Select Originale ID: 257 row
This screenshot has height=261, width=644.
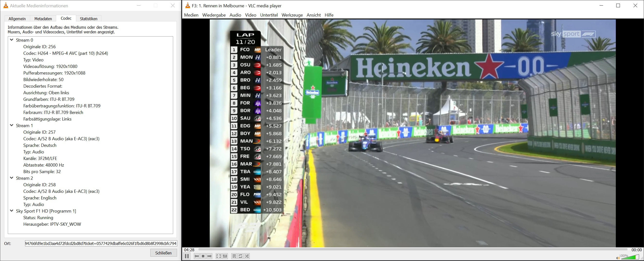click(x=39, y=132)
